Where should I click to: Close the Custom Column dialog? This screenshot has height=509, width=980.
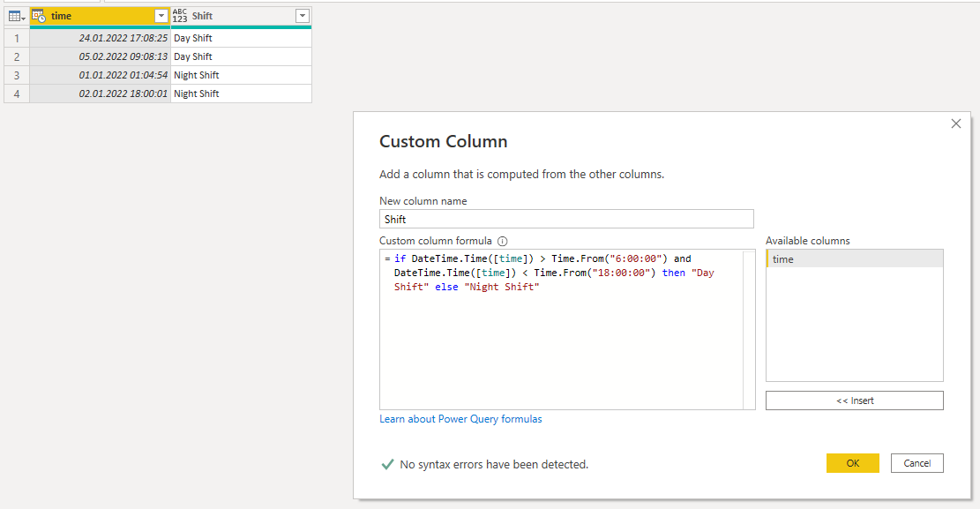(x=955, y=124)
